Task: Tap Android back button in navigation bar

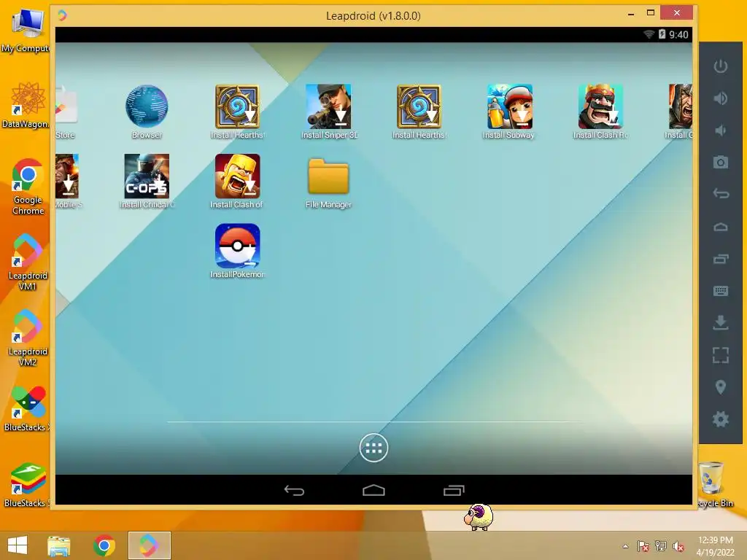Action: point(294,490)
